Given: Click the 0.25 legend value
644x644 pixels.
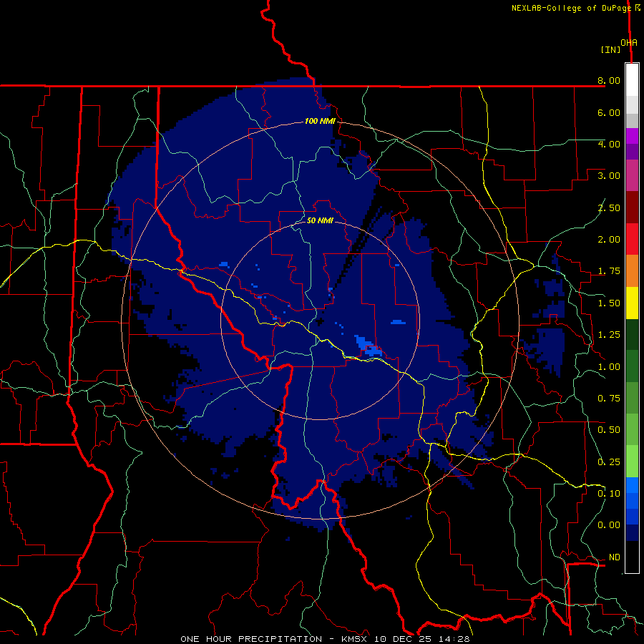Looking at the screenshot, I should coord(609,462).
